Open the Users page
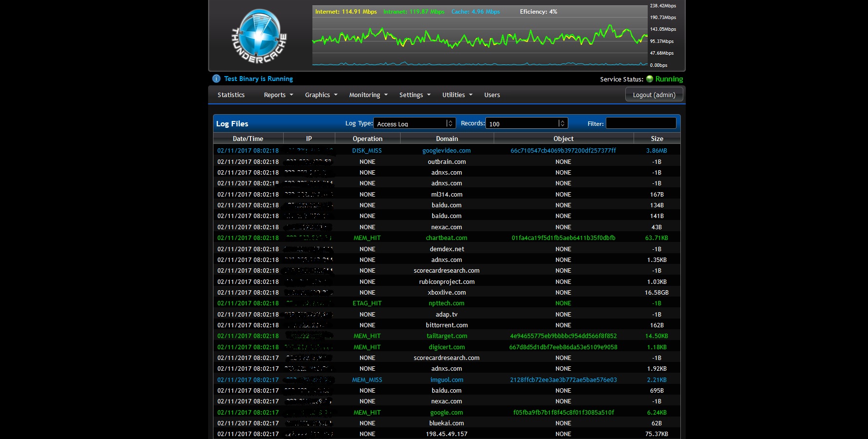Image resolution: width=868 pixels, height=439 pixels. click(x=492, y=95)
